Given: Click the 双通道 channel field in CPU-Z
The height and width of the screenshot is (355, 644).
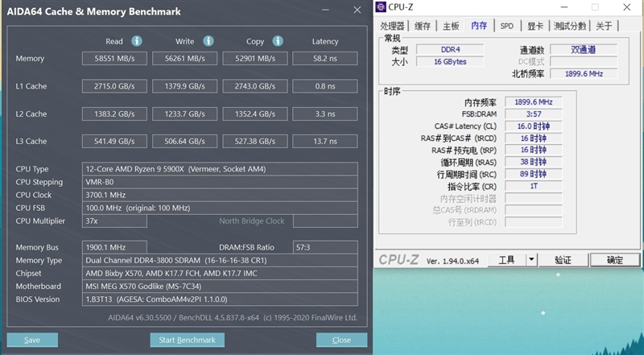Looking at the screenshot, I should [584, 50].
